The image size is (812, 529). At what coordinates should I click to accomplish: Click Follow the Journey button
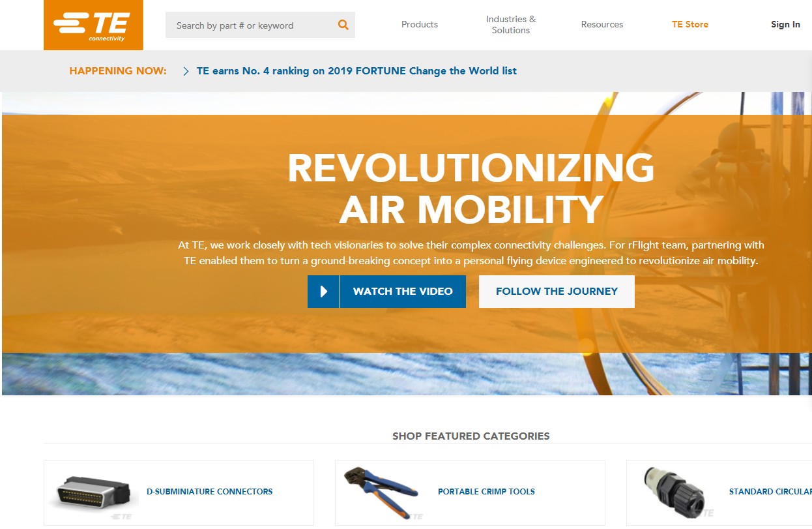click(557, 292)
